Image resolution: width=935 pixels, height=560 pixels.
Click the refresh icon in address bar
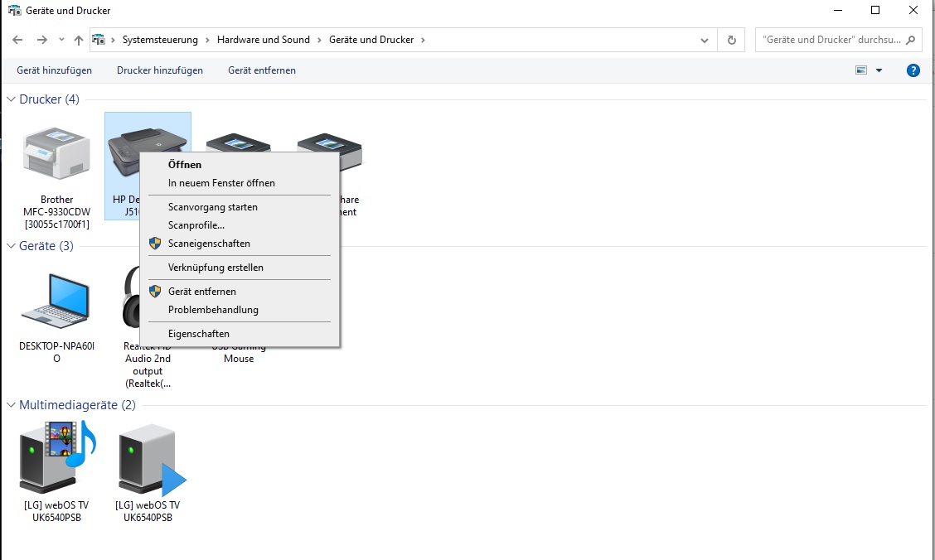(732, 40)
